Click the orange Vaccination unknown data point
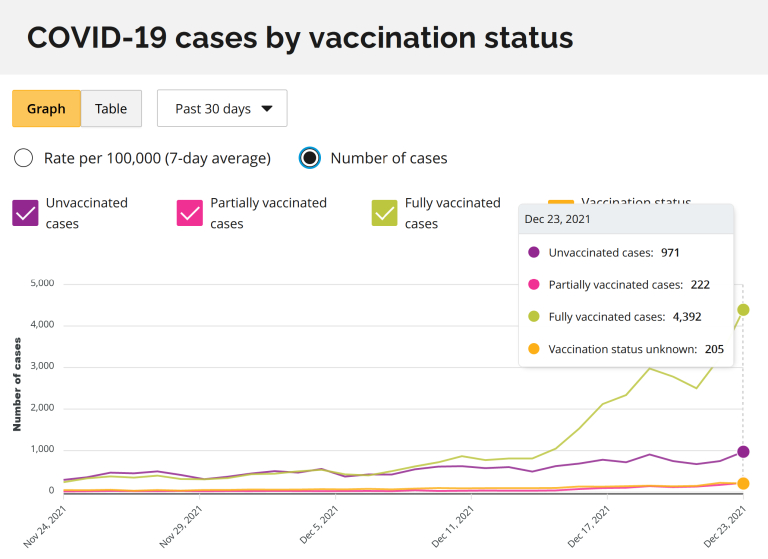Image resolution: width=768 pixels, height=559 pixels. point(743,484)
